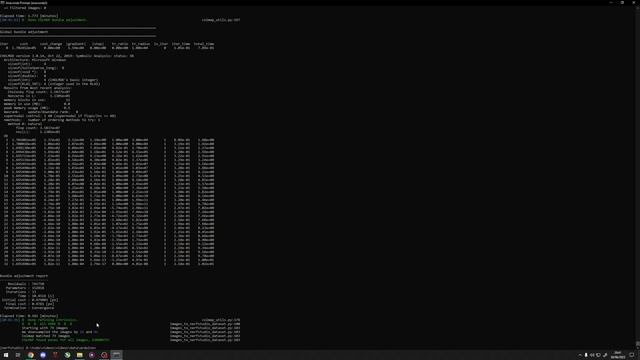Click the 'Residuals' line in the report

tap(26, 284)
